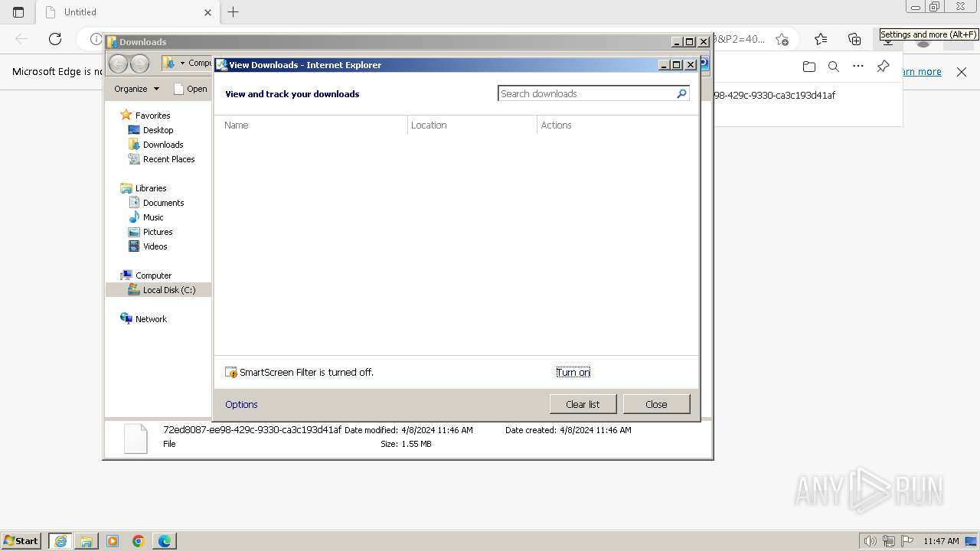Click the SmartScreen Filter warning icon

231,372
